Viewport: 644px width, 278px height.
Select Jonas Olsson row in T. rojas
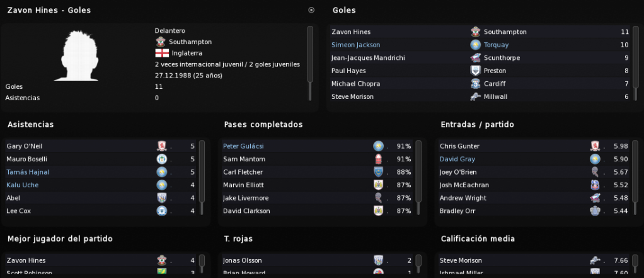[x=317, y=260]
